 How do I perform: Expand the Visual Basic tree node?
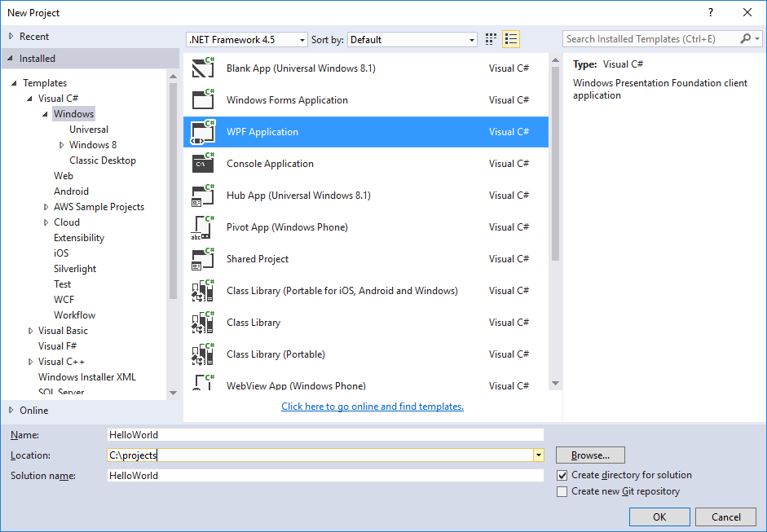pos(30,331)
